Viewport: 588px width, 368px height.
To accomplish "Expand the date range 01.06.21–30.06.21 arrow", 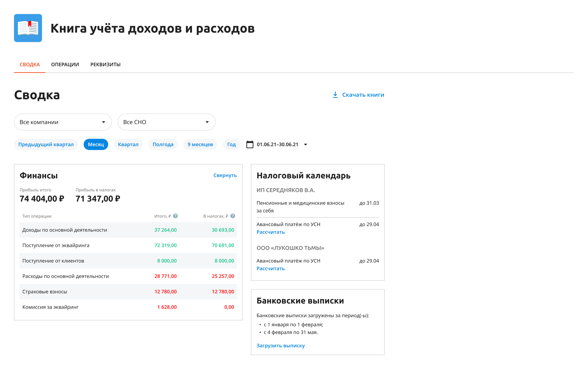I will pyautogui.click(x=306, y=145).
